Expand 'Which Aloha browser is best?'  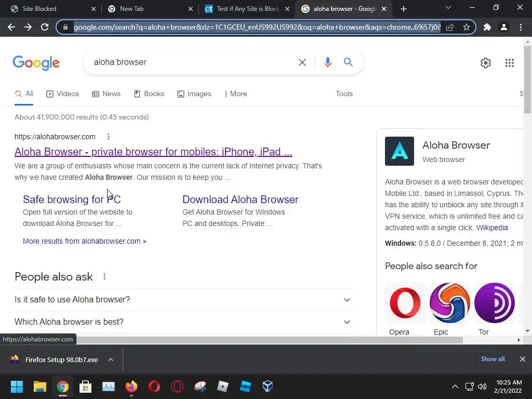(183, 322)
